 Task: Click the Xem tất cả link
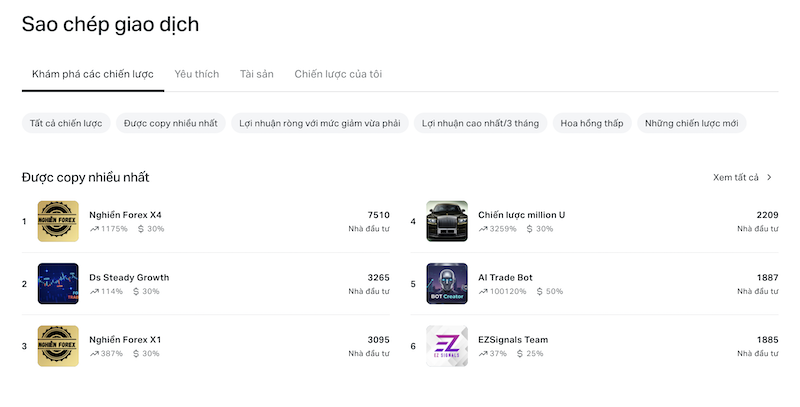736,177
